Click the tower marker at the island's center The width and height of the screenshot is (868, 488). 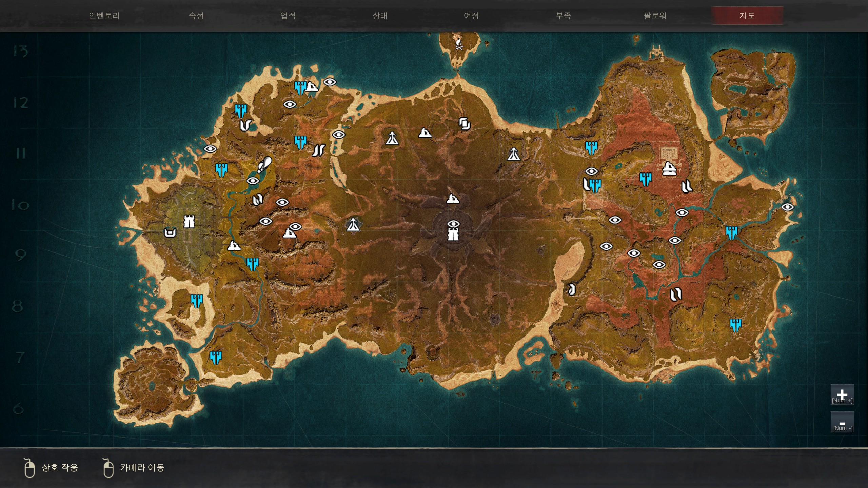453,234
